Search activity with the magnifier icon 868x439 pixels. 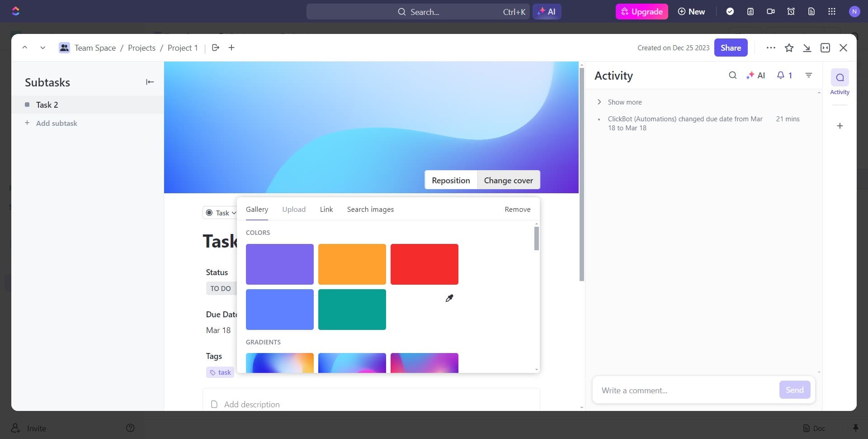click(x=732, y=76)
